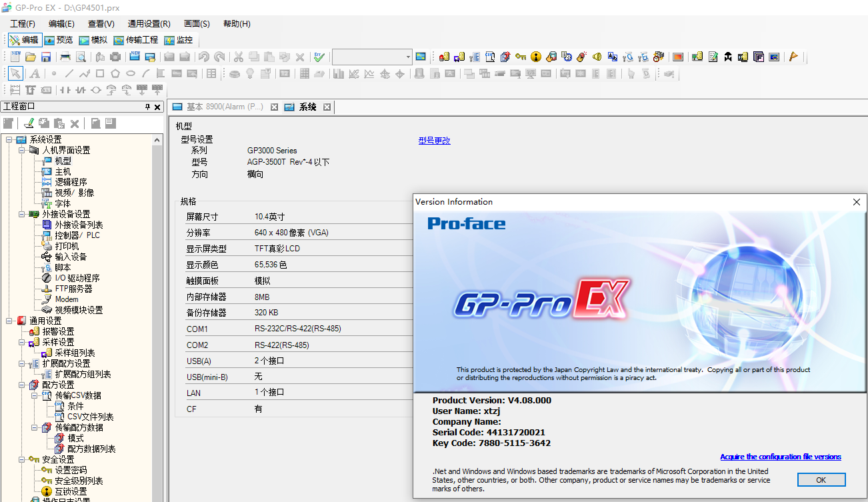Collapse the 外接设备设置 tree node

pyautogui.click(x=22, y=214)
